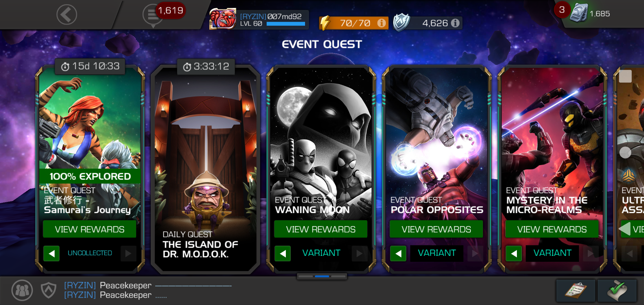Select previous difficulty on Mystery in the Micro-Realms
This screenshot has height=305, width=644.
pyautogui.click(x=514, y=253)
